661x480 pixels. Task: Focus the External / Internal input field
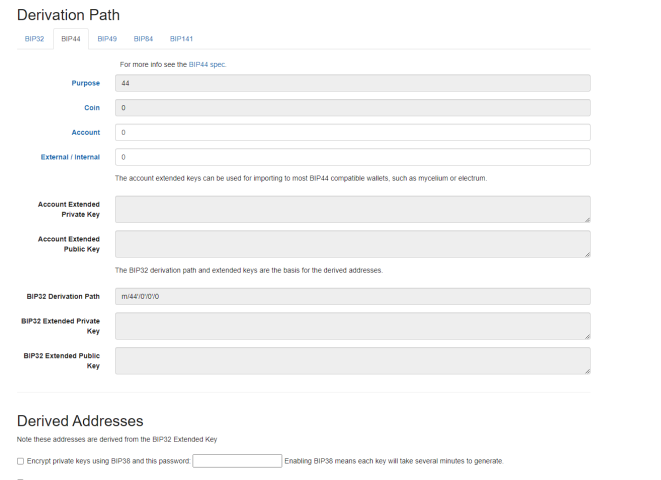coord(353,157)
